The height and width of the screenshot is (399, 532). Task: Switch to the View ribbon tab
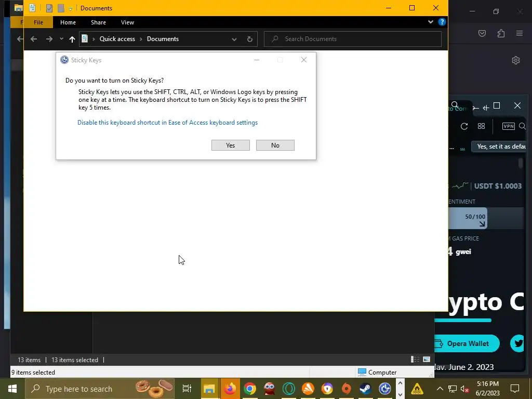tap(128, 22)
